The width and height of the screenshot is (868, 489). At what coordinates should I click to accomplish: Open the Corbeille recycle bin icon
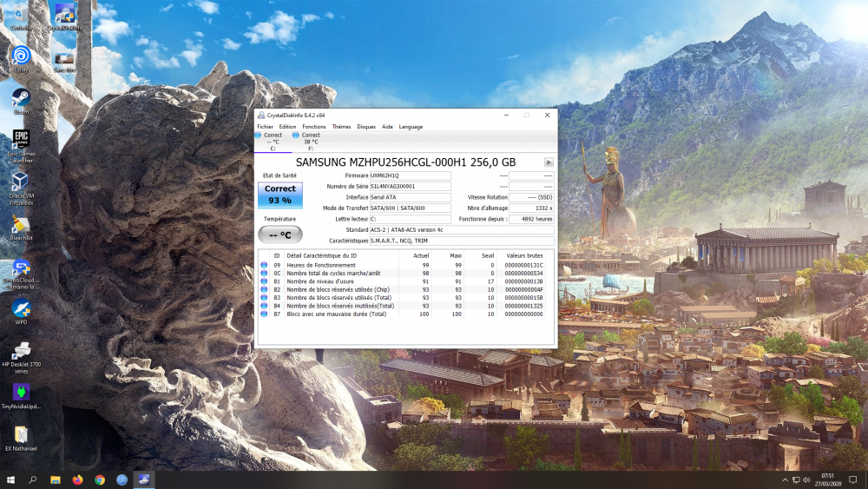21,17
